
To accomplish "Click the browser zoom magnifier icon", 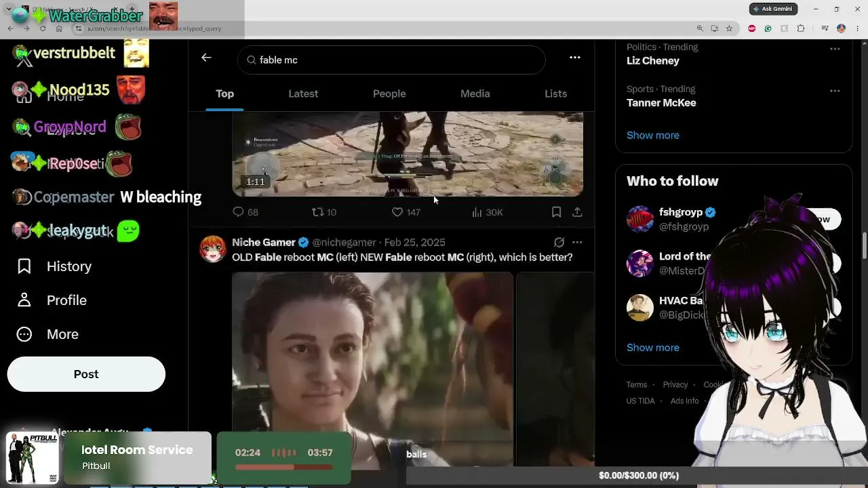I will (x=700, y=28).
